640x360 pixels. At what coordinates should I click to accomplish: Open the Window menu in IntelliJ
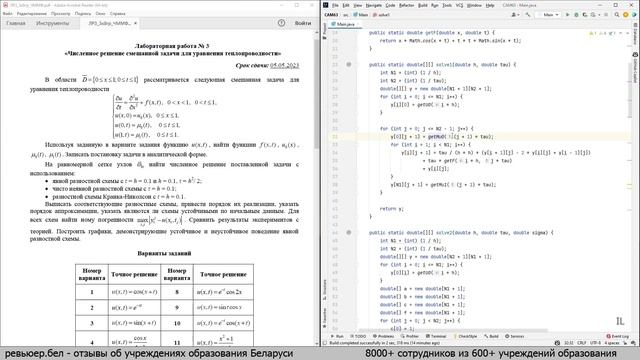click(474, 5)
